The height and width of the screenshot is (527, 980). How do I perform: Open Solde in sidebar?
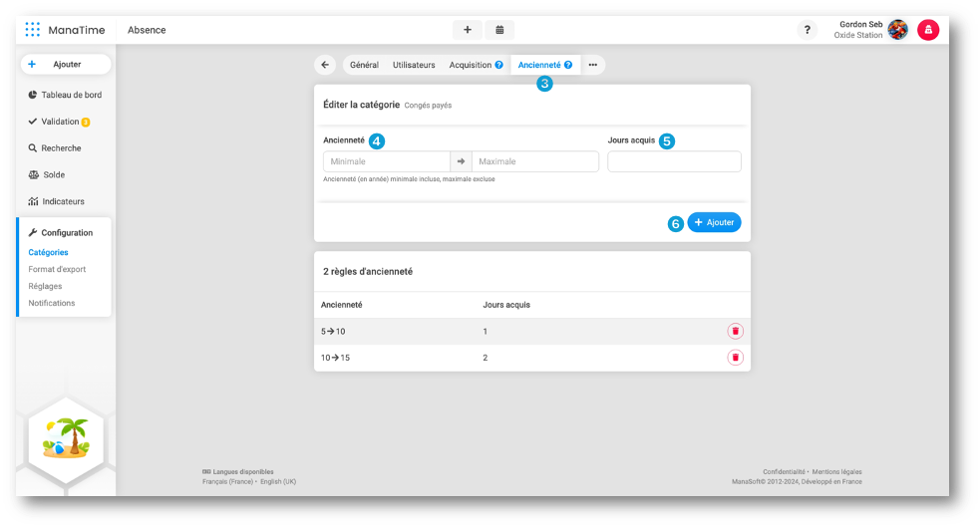pos(47,174)
